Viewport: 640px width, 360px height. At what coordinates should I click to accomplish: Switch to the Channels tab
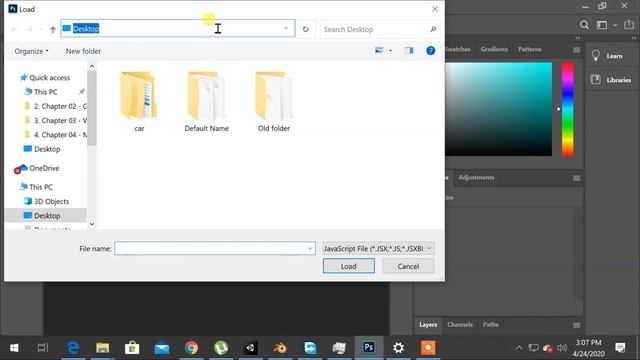pyautogui.click(x=460, y=325)
